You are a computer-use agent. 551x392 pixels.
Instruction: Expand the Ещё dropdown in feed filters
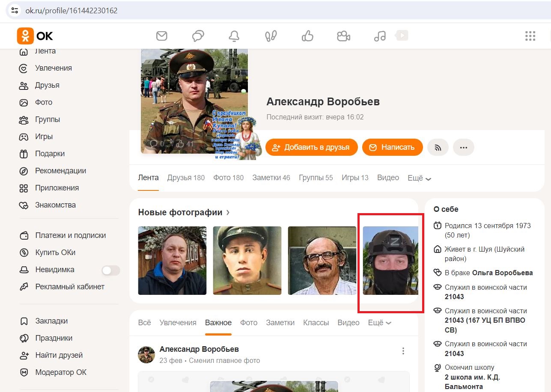380,323
